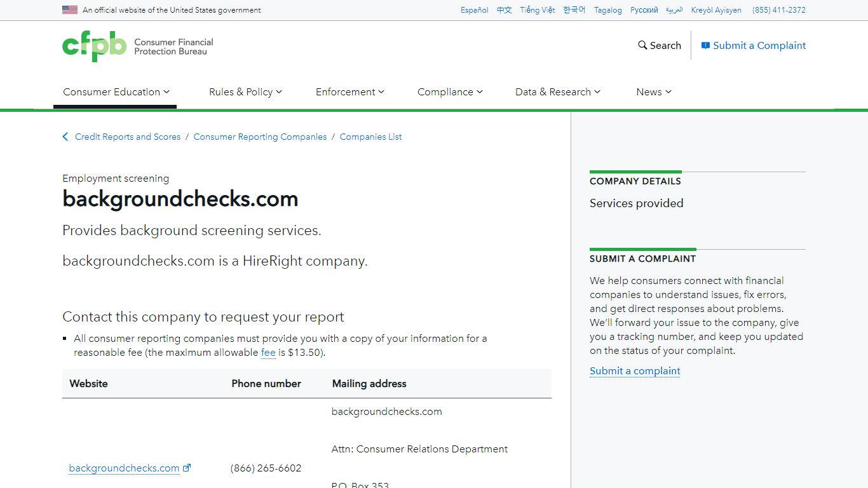Viewport: 868px width, 488px height.
Task: Click the SUBMIT A COMPLAINT sidebar heading
Action: (642, 259)
